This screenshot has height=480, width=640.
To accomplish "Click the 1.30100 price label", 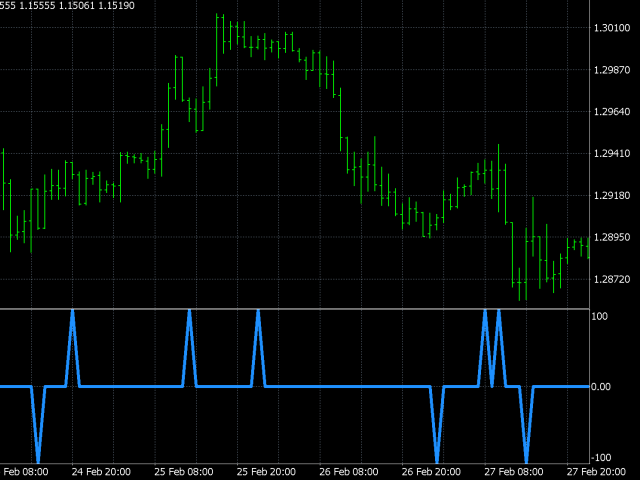I will [611, 28].
